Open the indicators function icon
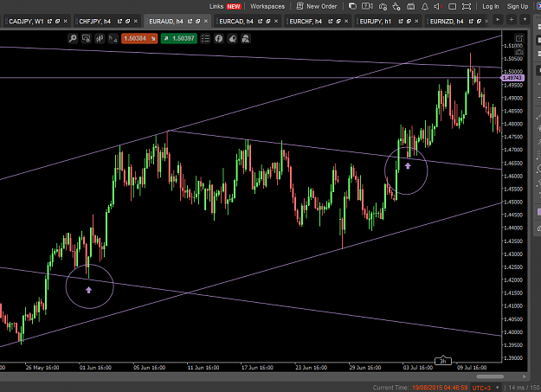Viewport: 541px width, 392px height. click(x=219, y=38)
